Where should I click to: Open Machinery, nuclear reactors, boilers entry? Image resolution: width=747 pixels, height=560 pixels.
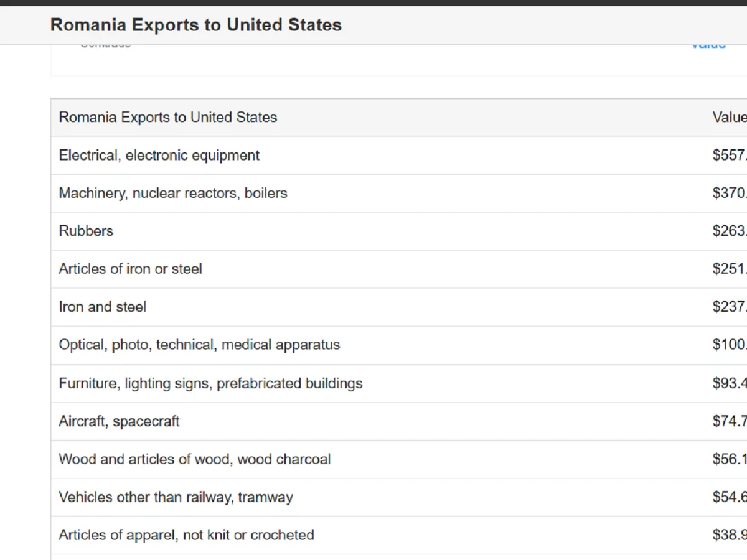point(173,194)
